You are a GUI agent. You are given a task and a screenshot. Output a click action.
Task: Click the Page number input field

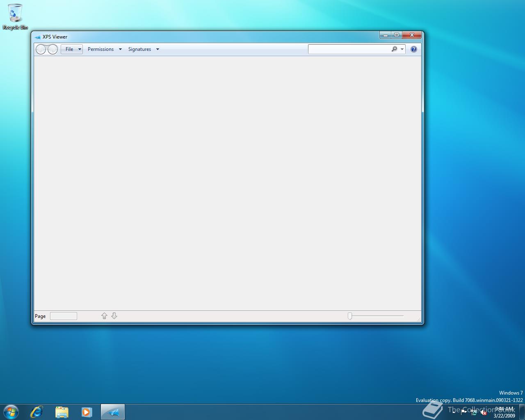pyautogui.click(x=64, y=316)
